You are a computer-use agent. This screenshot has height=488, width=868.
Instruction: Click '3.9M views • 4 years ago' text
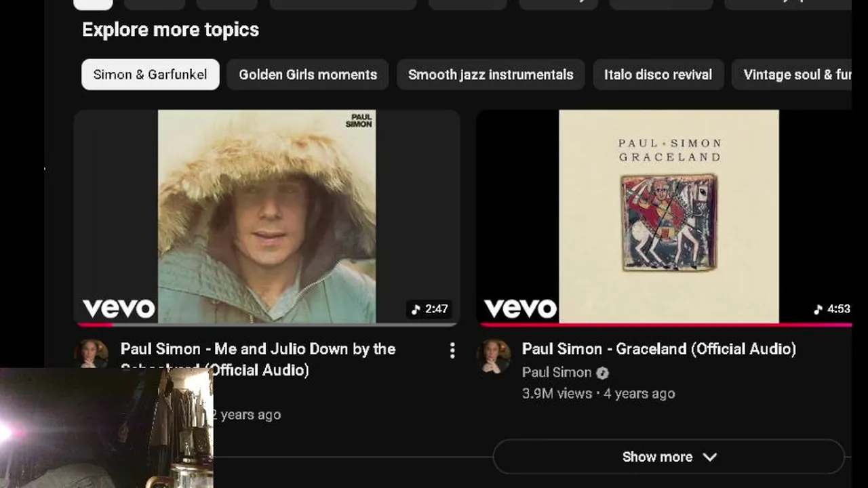tap(598, 394)
